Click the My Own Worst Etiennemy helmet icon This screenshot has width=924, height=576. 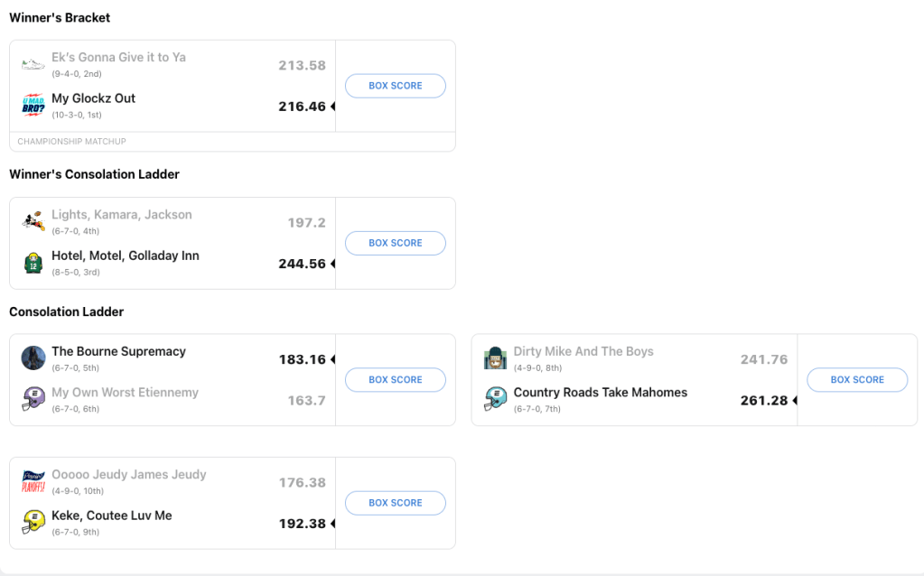click(x=33, y=399)
